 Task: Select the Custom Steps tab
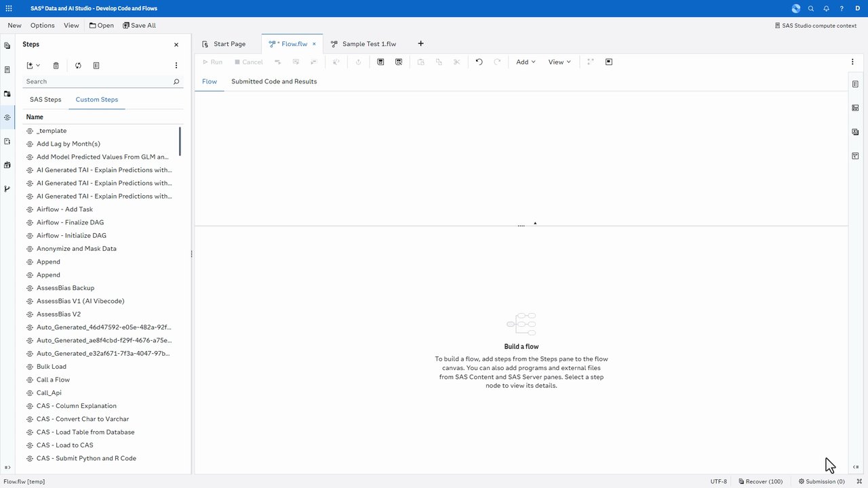pos(97,100)
